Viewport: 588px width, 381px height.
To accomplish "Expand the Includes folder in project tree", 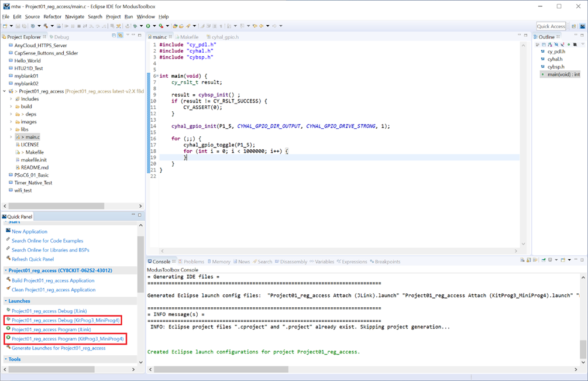I will [x=11, y=99].
